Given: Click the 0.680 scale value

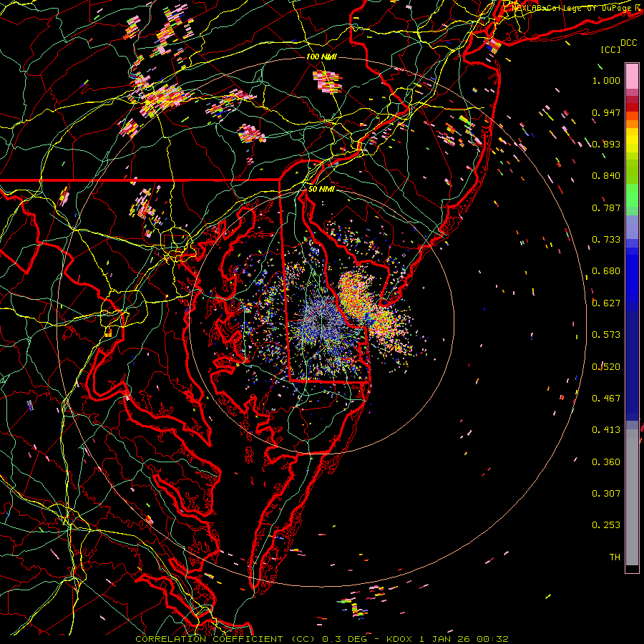Looking at the screenshot, I should pyautogui.click(x=606, y=271).
